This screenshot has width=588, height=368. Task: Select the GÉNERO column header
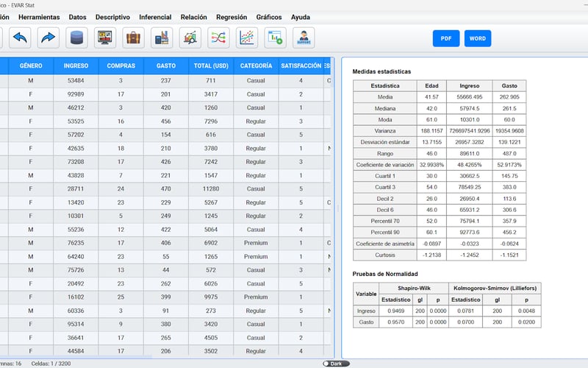click(31, 66)
